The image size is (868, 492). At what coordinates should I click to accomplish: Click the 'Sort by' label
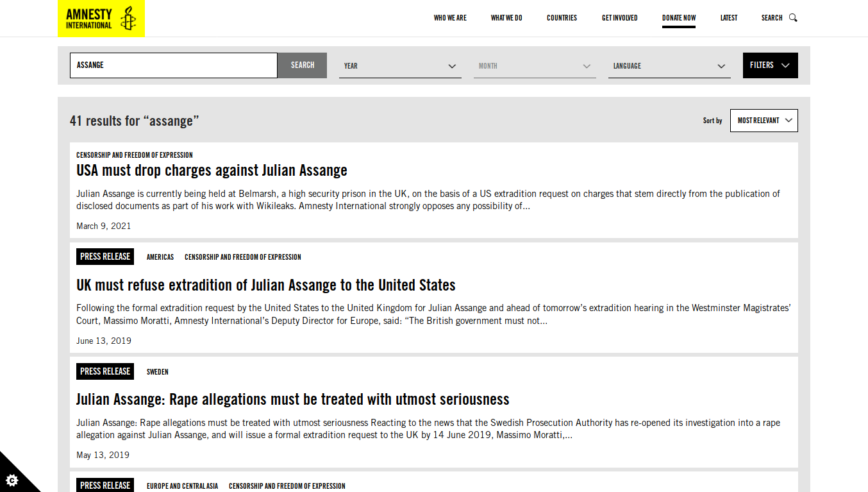pyautogui.click(x=713, y=121)
